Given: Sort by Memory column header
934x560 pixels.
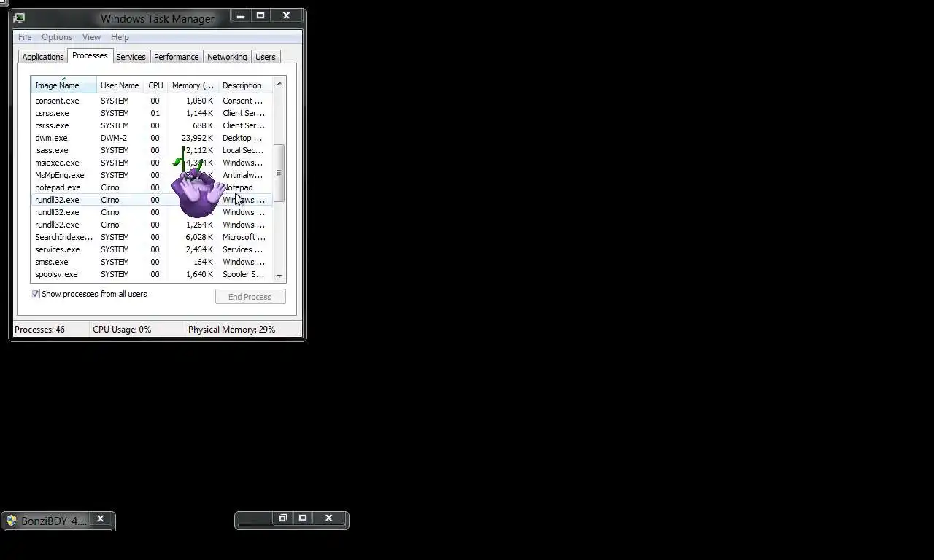Looking at the screenshot, I should tap(193, 85).
